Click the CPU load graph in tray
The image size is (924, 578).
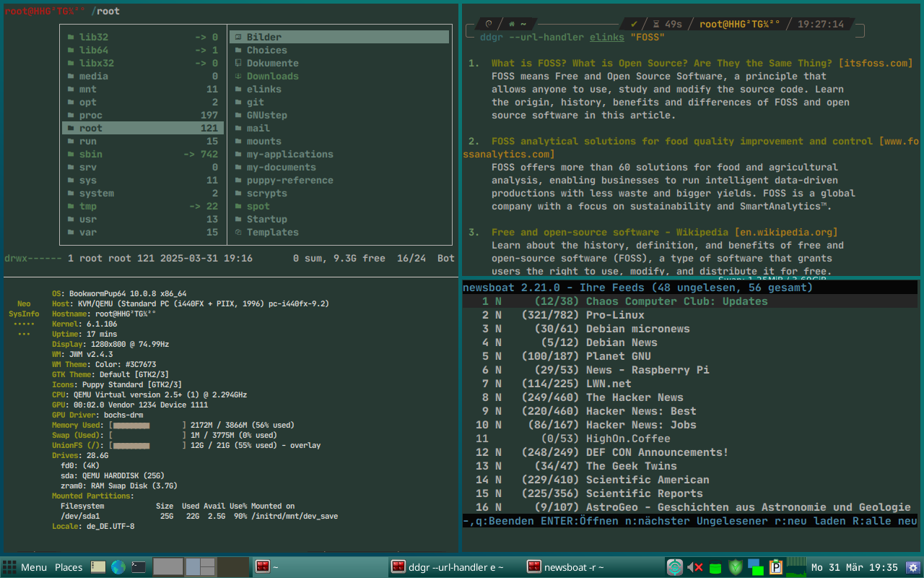(x=796, y=567)
